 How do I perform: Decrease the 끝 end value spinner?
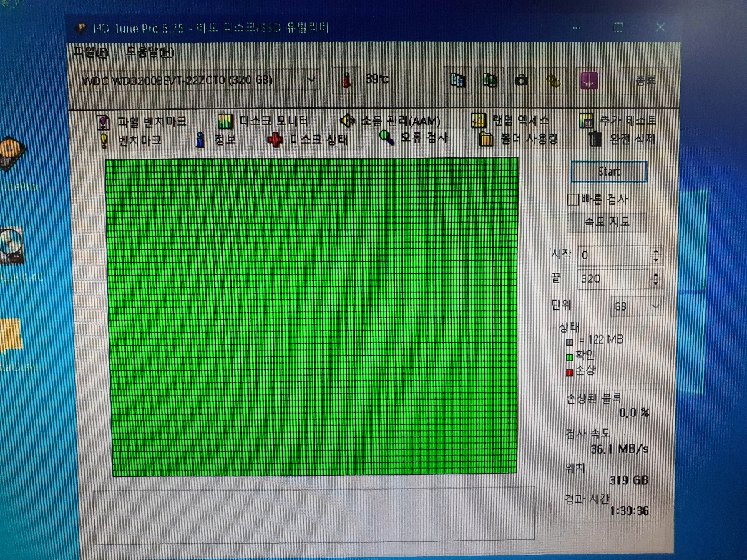[x=656, y=284]
